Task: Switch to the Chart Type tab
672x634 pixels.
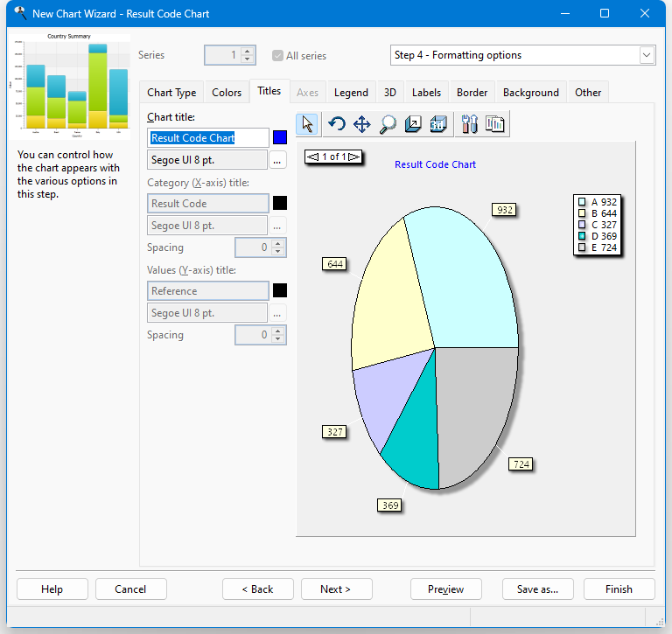Action: 171,93
